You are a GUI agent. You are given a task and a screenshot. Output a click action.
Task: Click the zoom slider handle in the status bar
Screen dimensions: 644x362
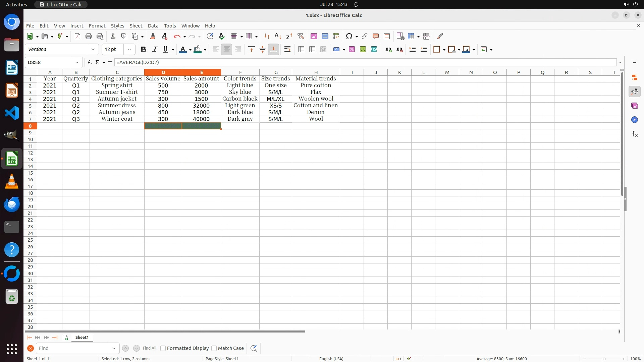(x=604, y=359)
